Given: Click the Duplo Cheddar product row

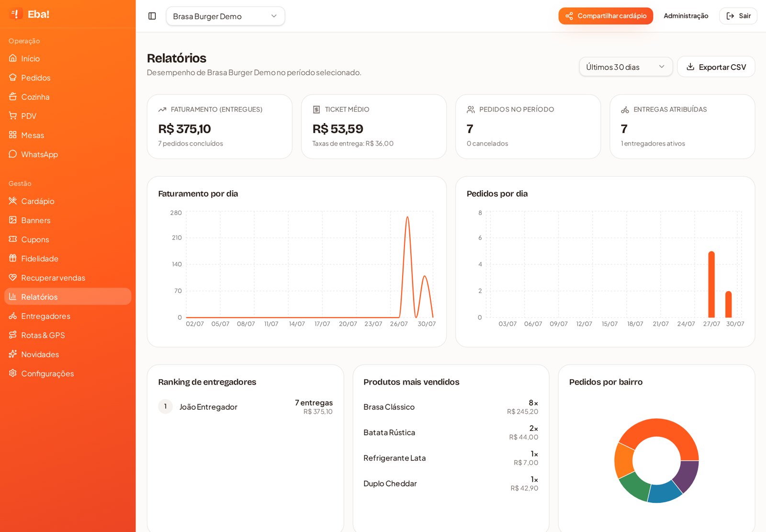Looking at the screenshot, I should coord(451,484).
